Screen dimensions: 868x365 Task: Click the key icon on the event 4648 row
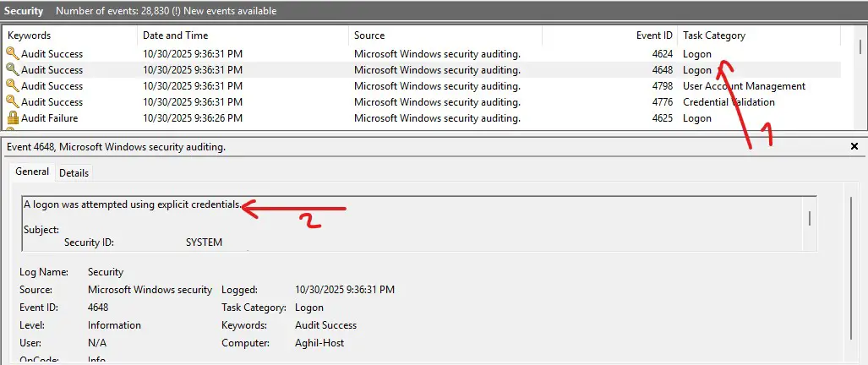point(12,70)
